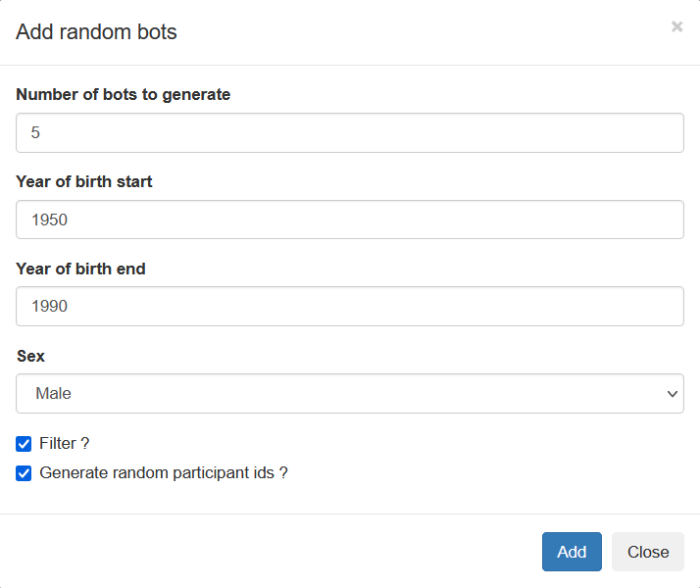The width and height of the screenshot is (700, 588).
Task: Focus the Year of birth start field
Action: 349,220
